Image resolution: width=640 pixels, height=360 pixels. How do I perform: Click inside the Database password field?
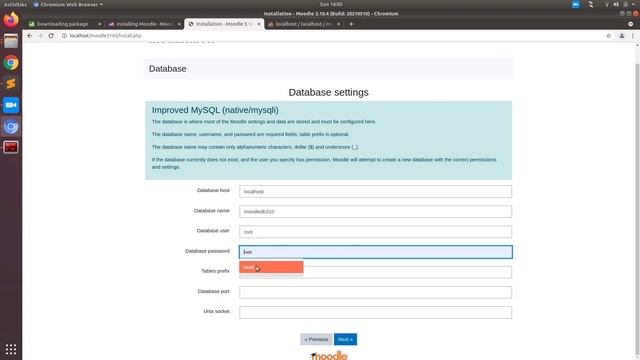pyautogui.click(x=375, y=252)
